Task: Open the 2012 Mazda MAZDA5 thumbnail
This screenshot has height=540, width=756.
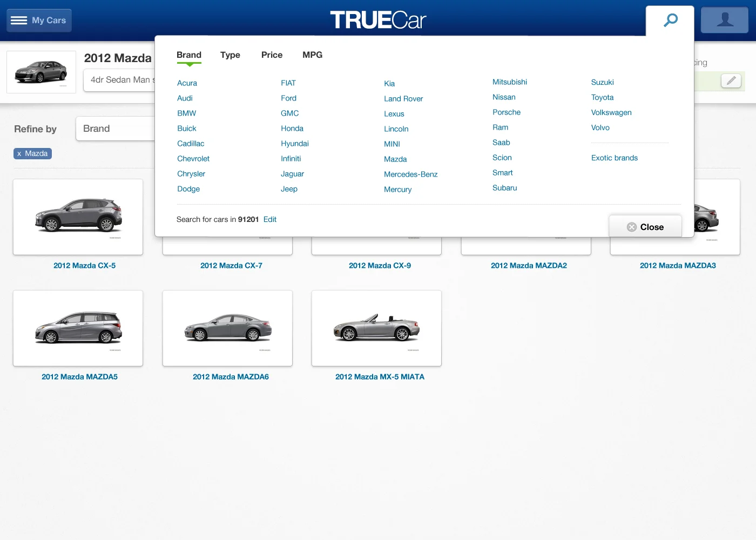Action: tap(78, 328)
